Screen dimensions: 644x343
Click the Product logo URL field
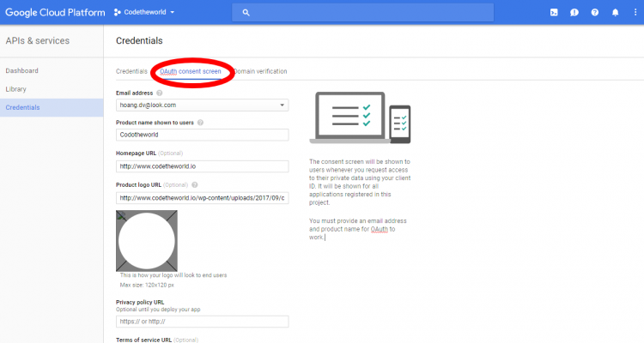pos(202,198)
